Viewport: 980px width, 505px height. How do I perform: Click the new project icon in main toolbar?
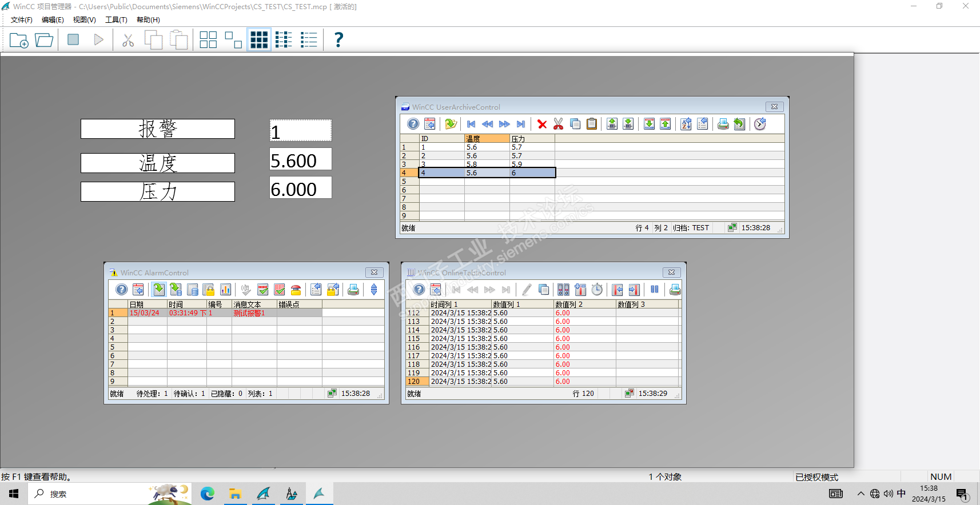(x=19, y=40)
